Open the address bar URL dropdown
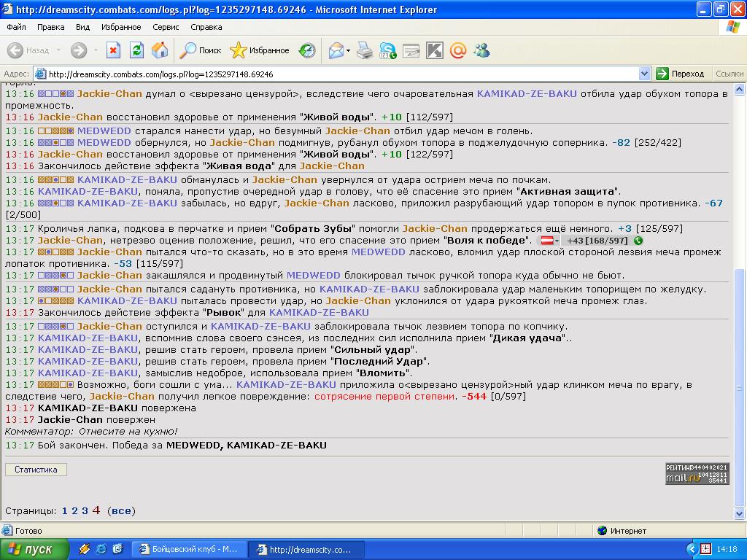The height and width of the screenshot is (560, 747). click(x=644, y=74)
